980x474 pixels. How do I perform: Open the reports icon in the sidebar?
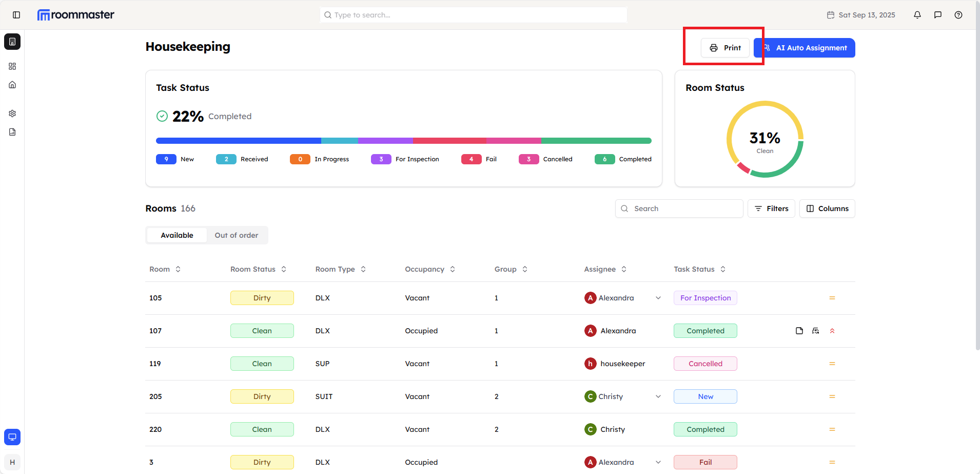pos(12,132)
